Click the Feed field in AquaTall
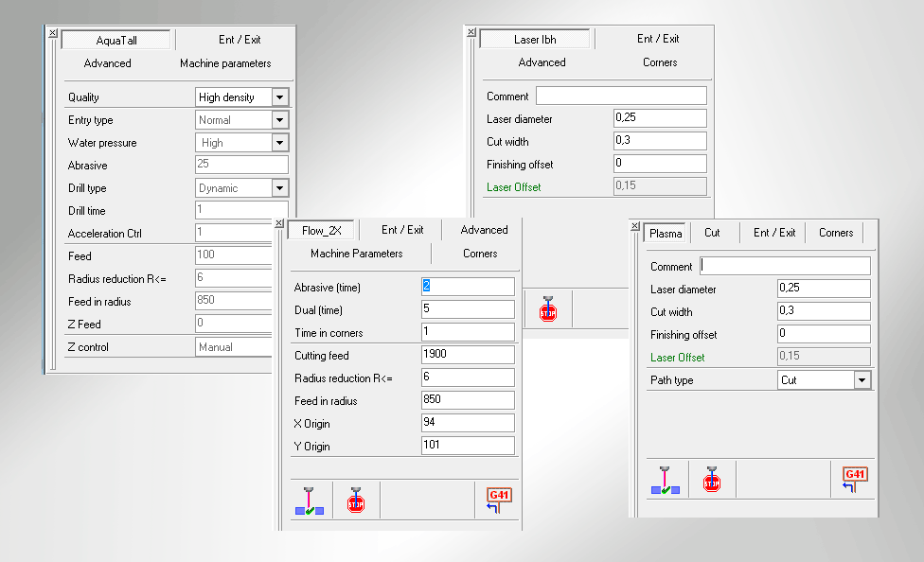Viewport: 924px width, 562px height. pyautogui.click(x=235, y=255)
